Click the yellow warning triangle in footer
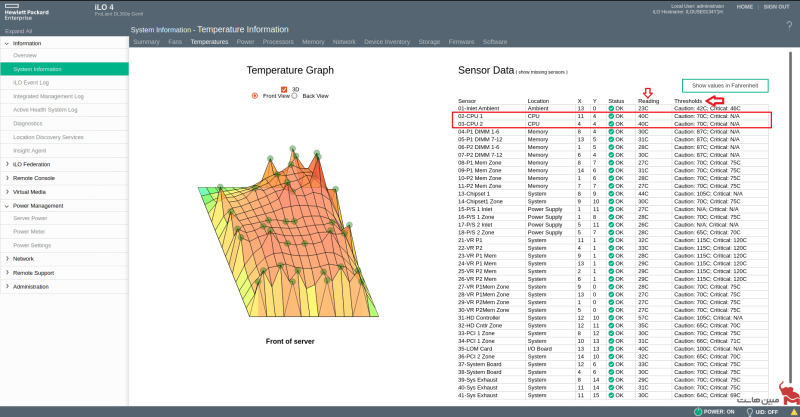Image resolution: width=800 pixels, height=417 pixels. pyautogui.click(x=794, y=411)
